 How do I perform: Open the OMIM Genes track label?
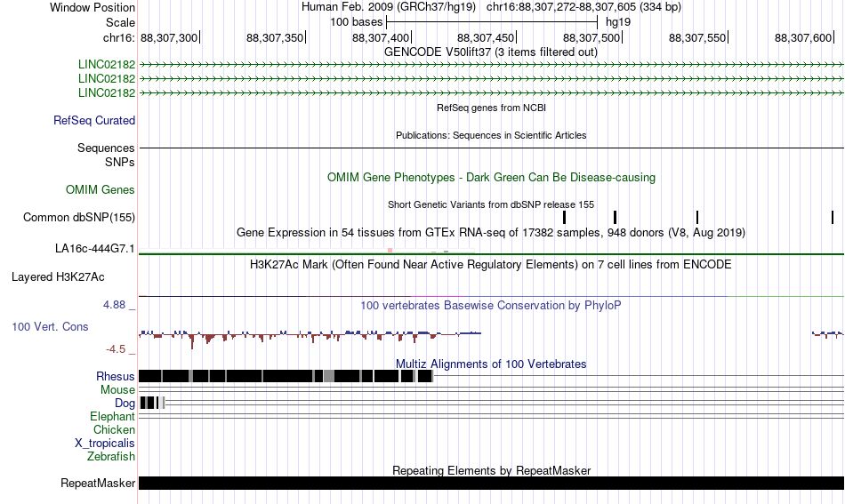pyautogui.click(x=101, y=190)
